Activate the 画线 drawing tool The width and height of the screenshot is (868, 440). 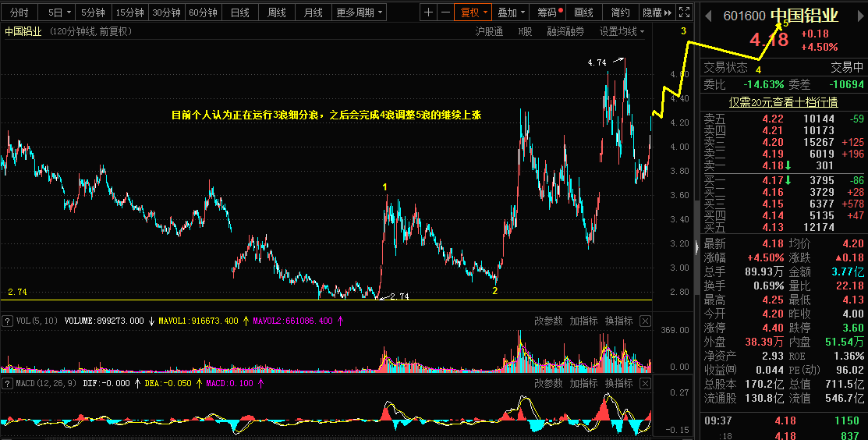coord(583,12)
